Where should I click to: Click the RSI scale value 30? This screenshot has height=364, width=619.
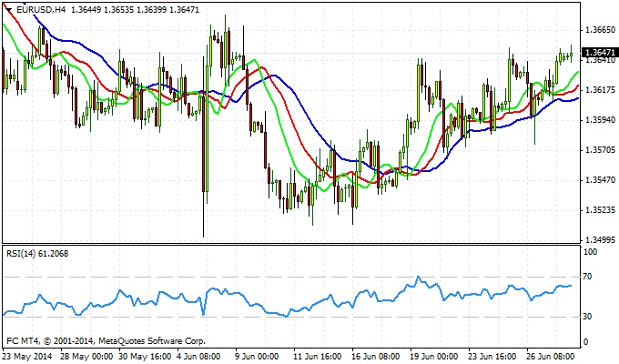tap(587, 317)
